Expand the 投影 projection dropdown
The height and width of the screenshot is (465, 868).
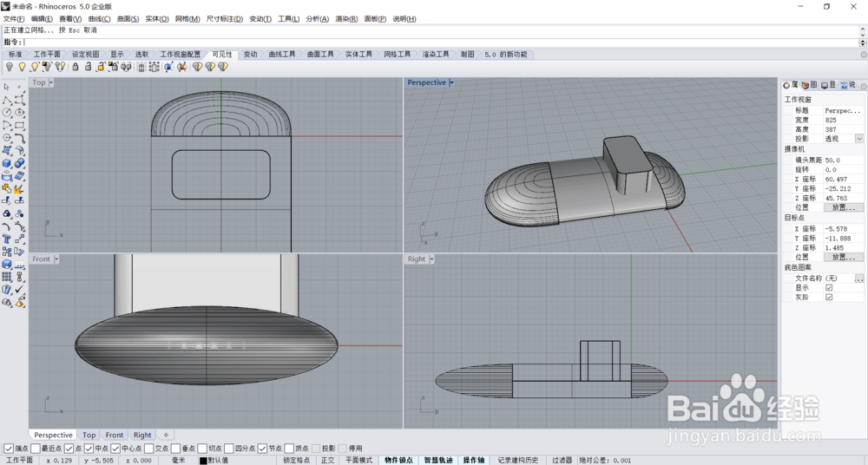(859, 139)
